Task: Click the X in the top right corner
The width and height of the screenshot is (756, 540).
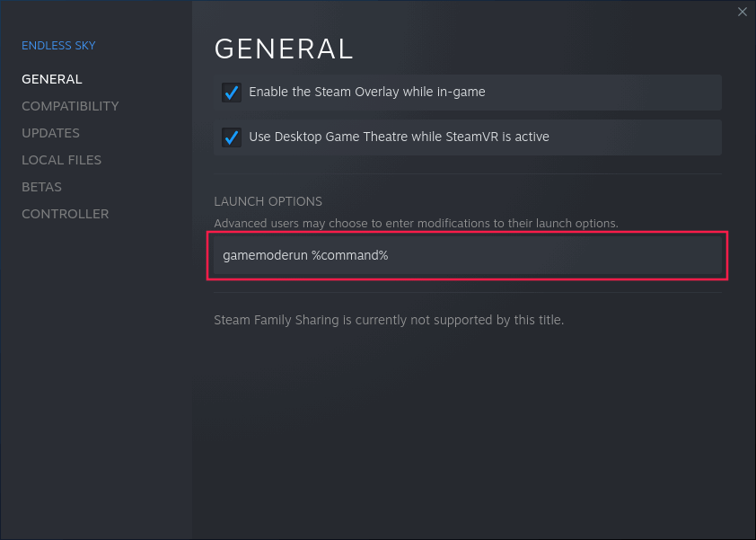Action: tap(743, 12)
